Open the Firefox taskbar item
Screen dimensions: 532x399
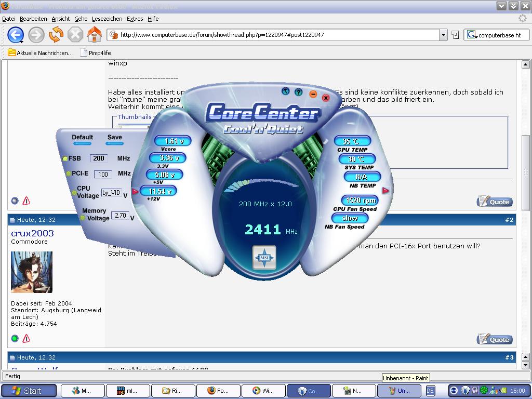218,391
